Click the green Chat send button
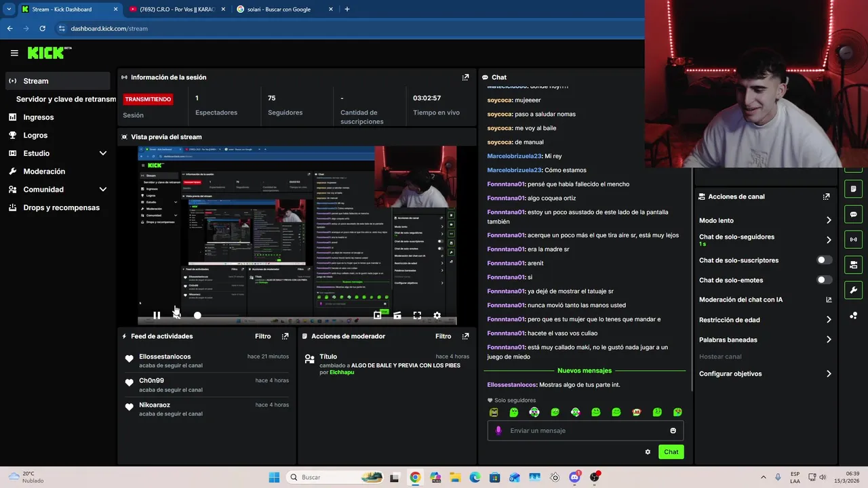Screen dimensions: 868x488 click(671, 452)
